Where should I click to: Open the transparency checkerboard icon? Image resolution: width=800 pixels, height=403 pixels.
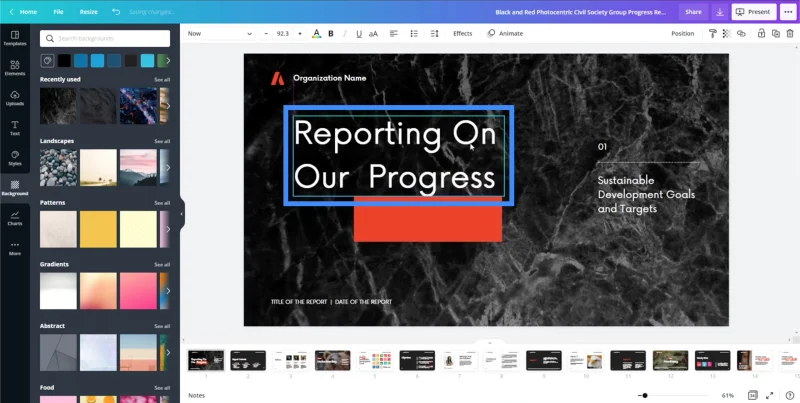pyautogui.click(x=727, y=34)
